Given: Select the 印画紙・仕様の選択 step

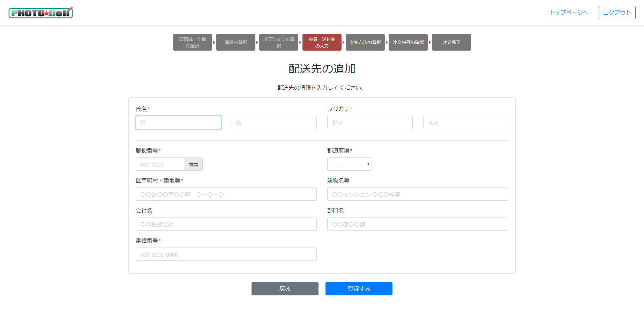Looking at the screenshot, I should (x=193, y=42).
